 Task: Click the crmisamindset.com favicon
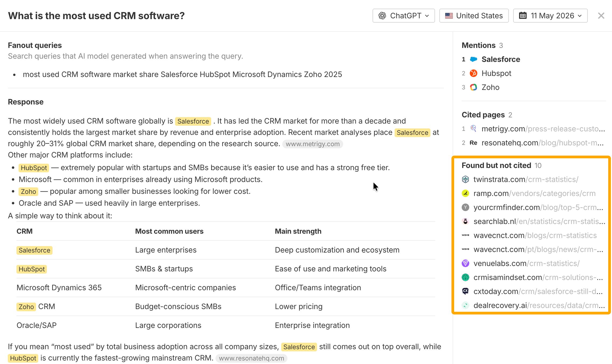[x=465, y=277]
